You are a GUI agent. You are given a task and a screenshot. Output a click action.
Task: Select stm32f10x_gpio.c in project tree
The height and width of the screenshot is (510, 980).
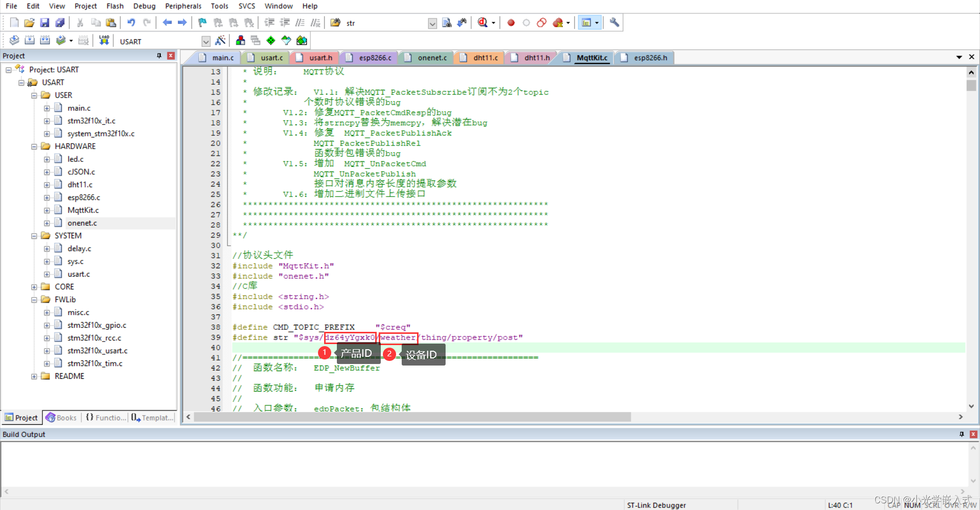pos(97,325)
